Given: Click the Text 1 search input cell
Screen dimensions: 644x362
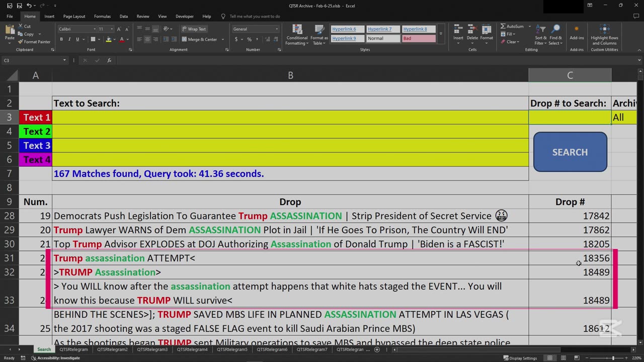Looking at the screenshot, I should tap(290, 117).
